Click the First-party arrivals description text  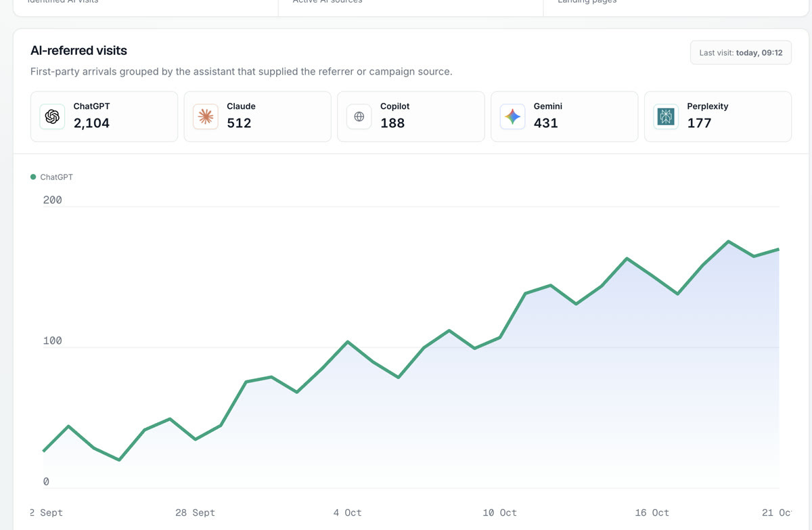[242, 71]
